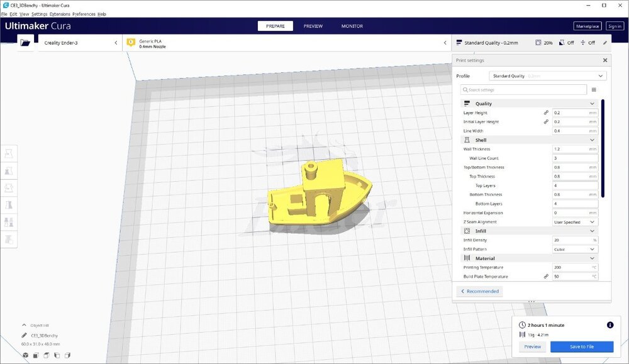Click the link icon beside Layer Height
Screen dimensions: 629x364
546,113
